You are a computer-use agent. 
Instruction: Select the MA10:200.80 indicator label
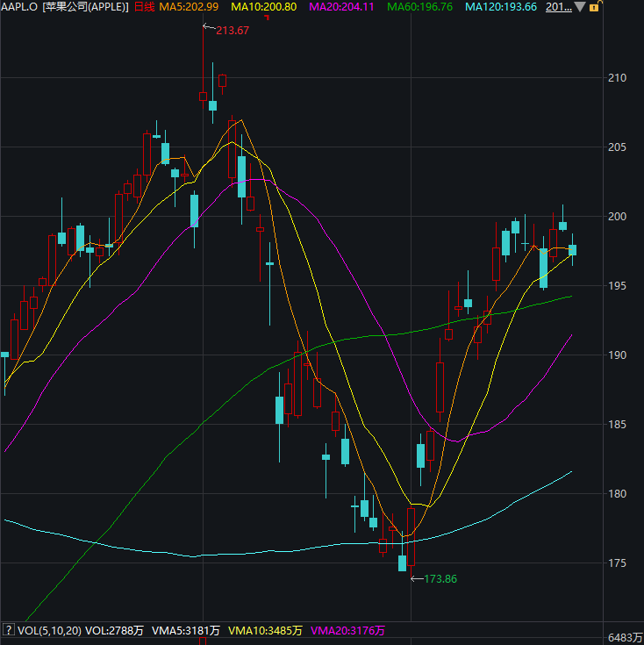[x=263, y=7]
